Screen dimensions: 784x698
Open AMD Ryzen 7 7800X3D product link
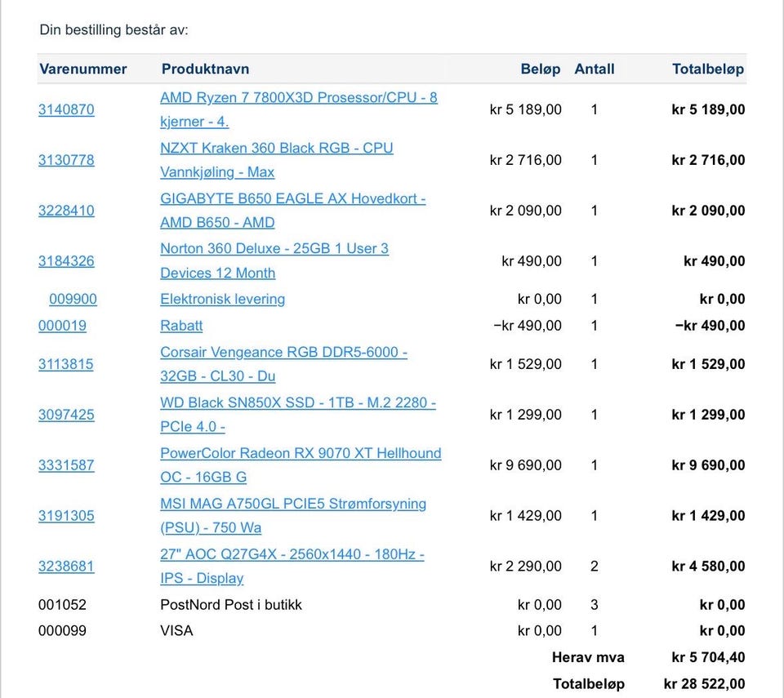pyautogui.click(x=299, y=109)
